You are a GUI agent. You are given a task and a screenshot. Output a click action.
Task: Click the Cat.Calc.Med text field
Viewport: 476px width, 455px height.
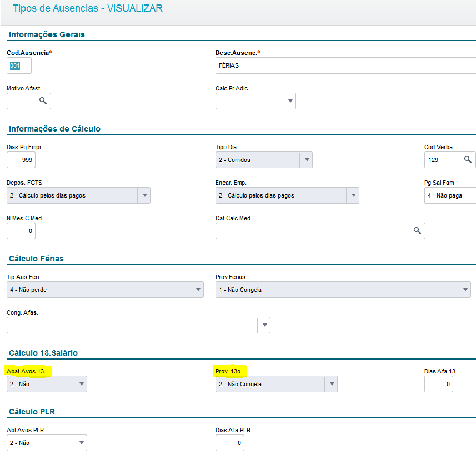coord(320,231)
